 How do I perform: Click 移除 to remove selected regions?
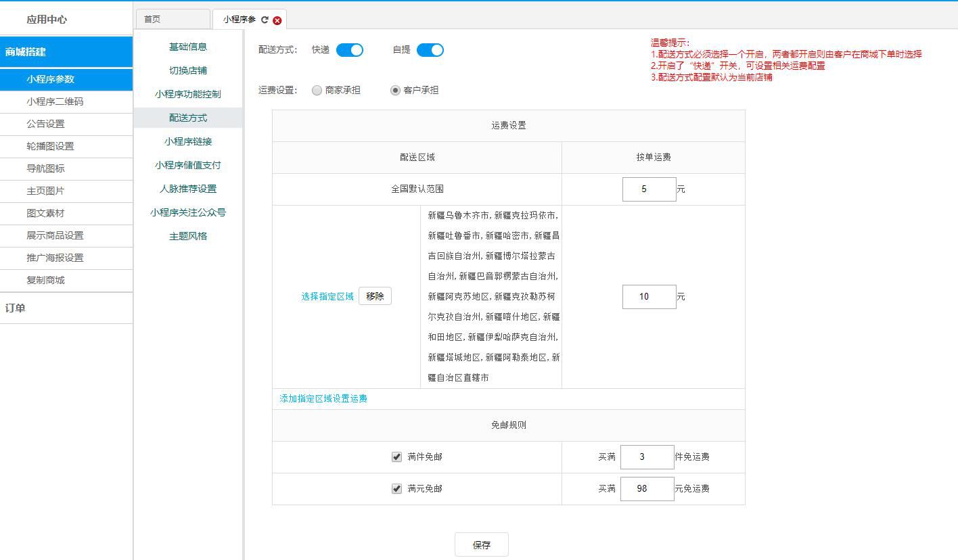click(374, 296)
